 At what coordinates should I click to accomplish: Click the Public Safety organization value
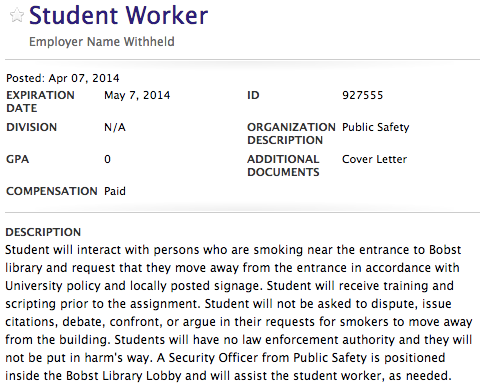(376, 127)
